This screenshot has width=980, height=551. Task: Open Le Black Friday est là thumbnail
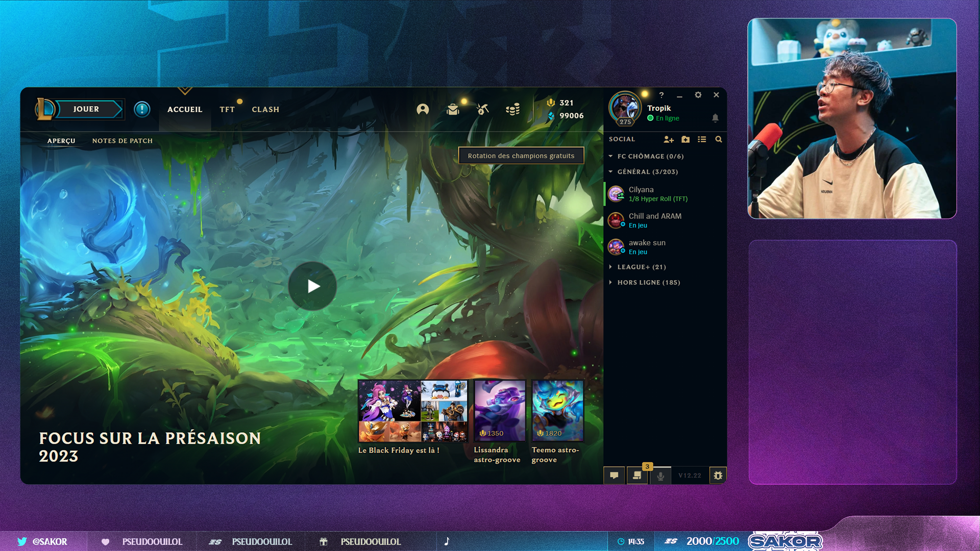click(413, 411)
